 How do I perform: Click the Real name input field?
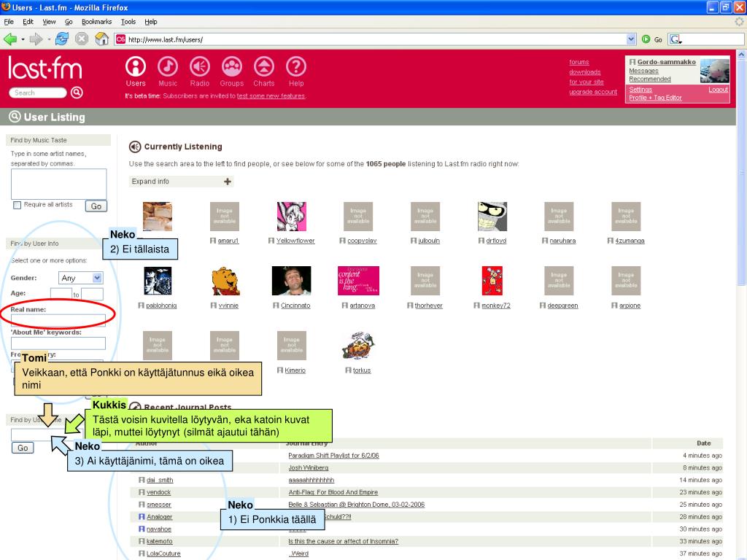pyautogui.click(x=58, y=320)
